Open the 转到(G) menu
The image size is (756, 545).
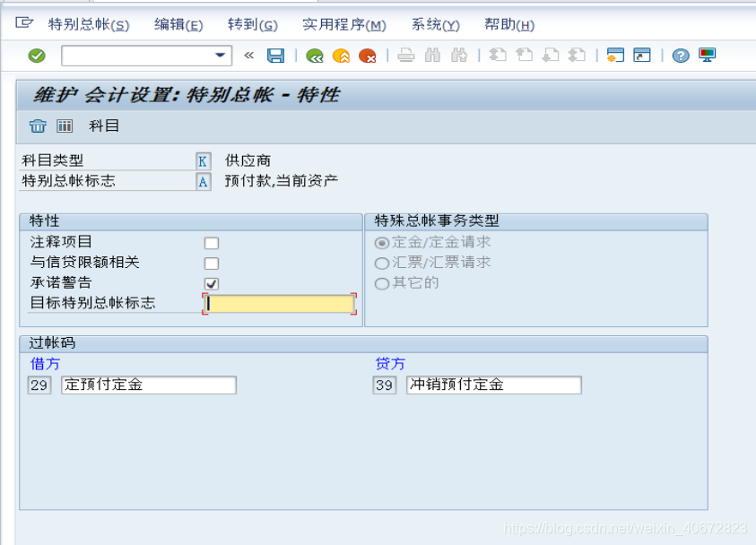click(x=253, y=24)
